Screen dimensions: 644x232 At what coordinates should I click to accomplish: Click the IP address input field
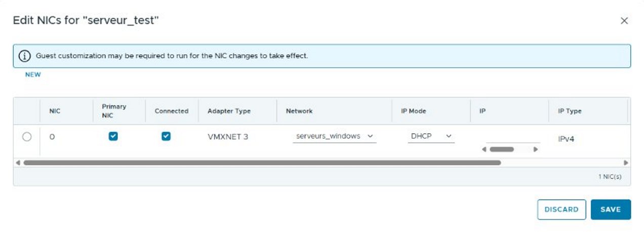pos(512,137)
